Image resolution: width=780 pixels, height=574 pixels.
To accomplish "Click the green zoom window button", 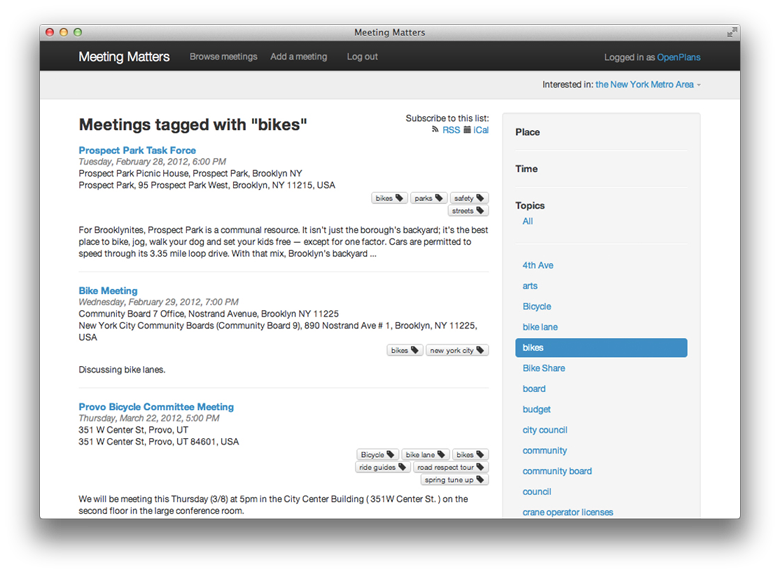I will [78, 32].
